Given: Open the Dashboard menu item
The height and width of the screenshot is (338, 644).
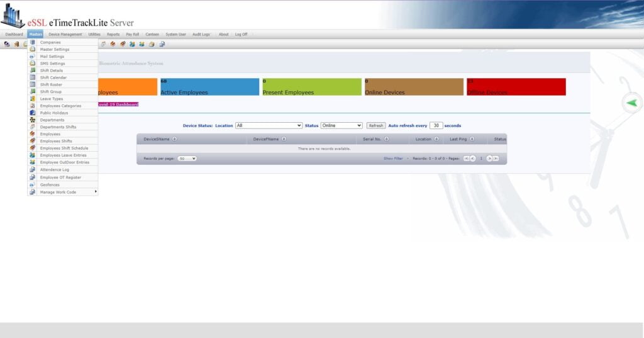Looking at the screenshot, I should (x=14, y=35).
